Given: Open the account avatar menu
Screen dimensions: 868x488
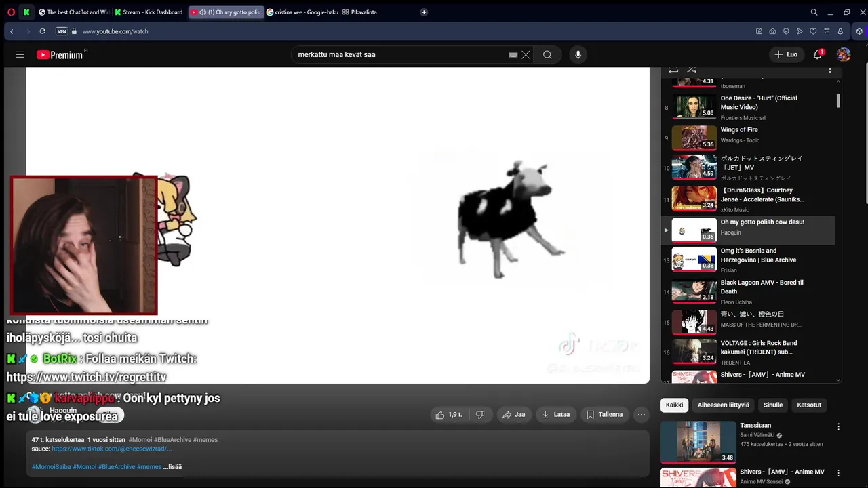Looking at the screenshot, I should (x=844, y=54).
